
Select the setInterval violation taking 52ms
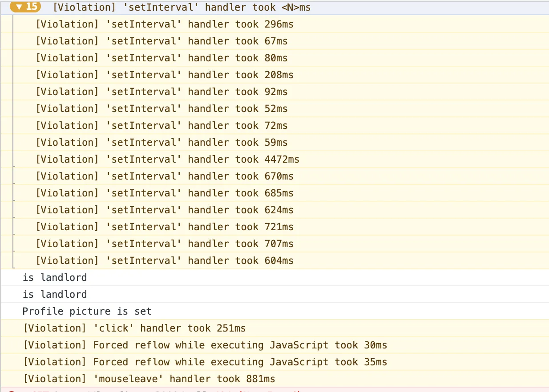point(161,109)
